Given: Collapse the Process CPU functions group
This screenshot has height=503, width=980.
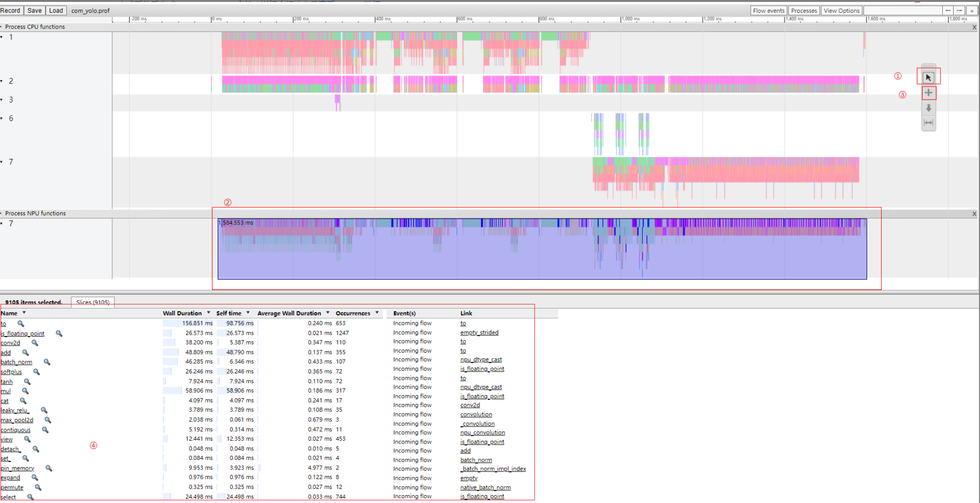Looking at the screenshot, I should pyautogui.click(x=1, y=27).
